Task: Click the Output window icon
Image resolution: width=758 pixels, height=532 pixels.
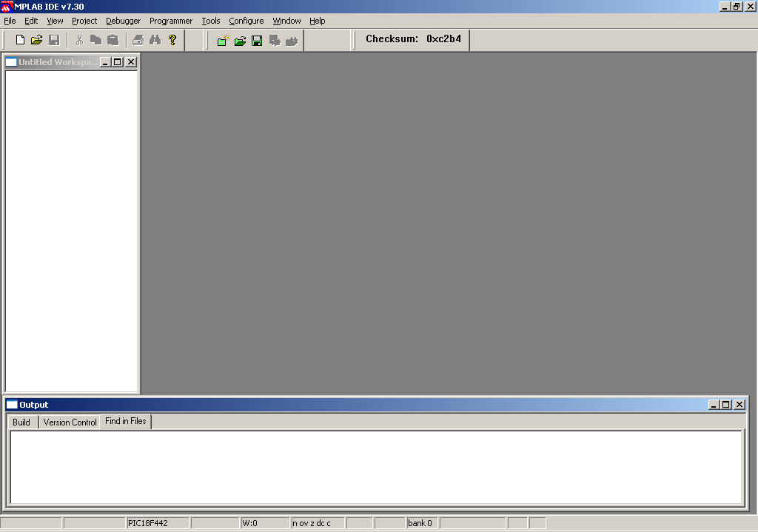Action: click(12, 405)
